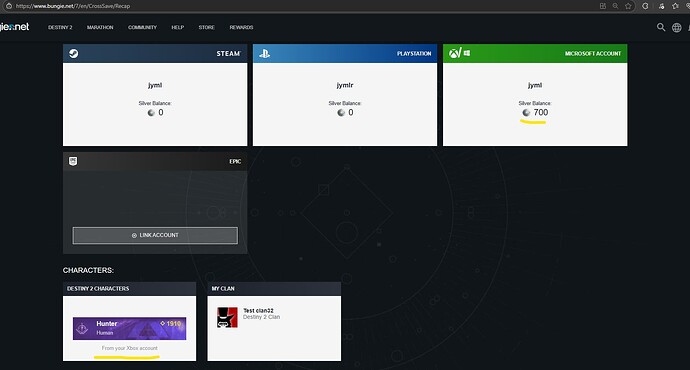690x370 pixels.
Task: Click the PlayStation logo icon
Action: 264,53
